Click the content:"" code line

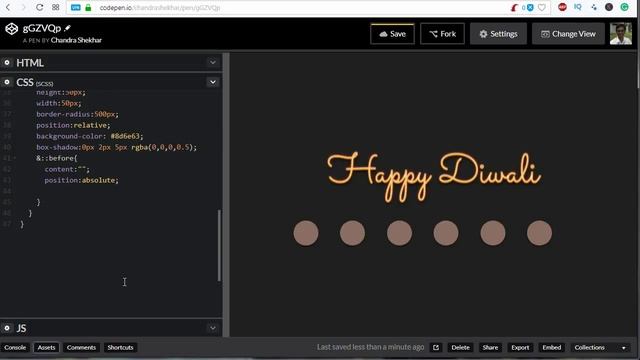coord(67,169)
